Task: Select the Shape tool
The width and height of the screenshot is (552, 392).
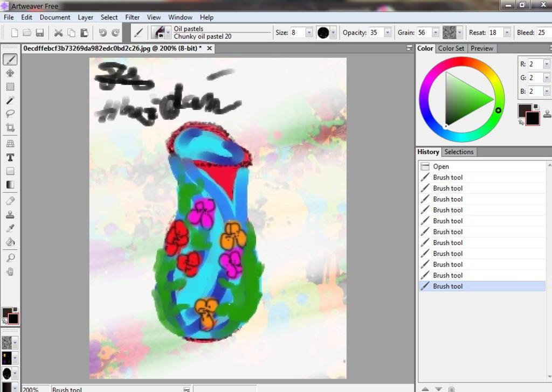Action: click(10, 171)
